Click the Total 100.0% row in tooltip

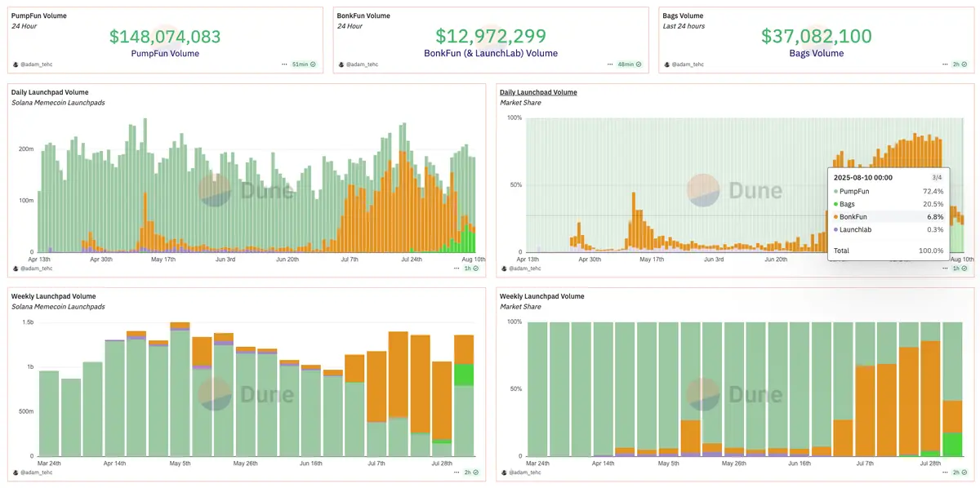tap(889, 251)
